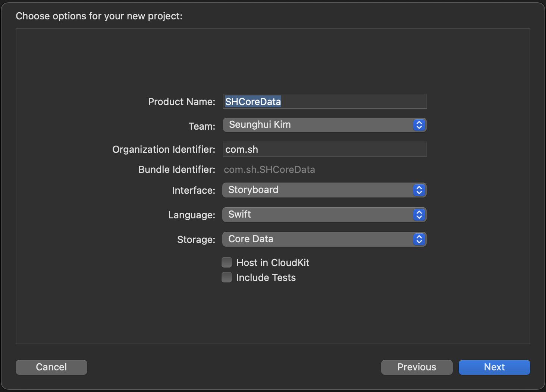
Task: Click the 'Host in CloudKit' label text
Action: [273, 263]
